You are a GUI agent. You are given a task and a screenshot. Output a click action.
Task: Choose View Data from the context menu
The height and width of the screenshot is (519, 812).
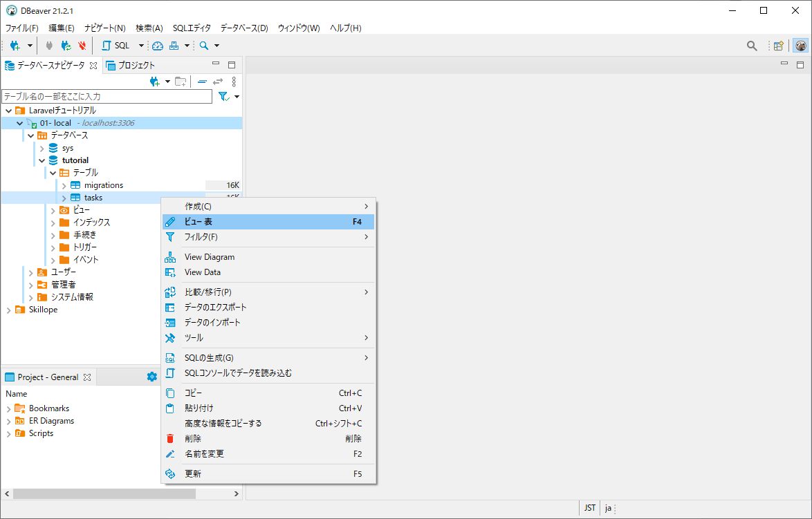point(268,272)
